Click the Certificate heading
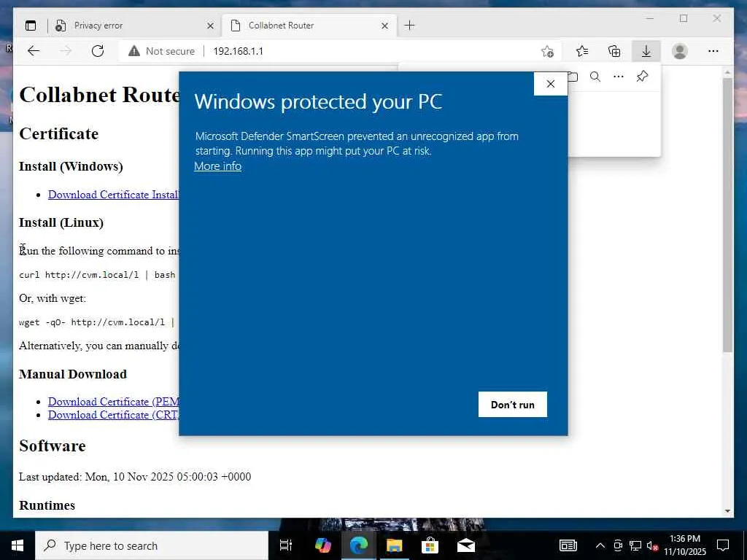The image size is (747, 560). click(x=58, y=134)
